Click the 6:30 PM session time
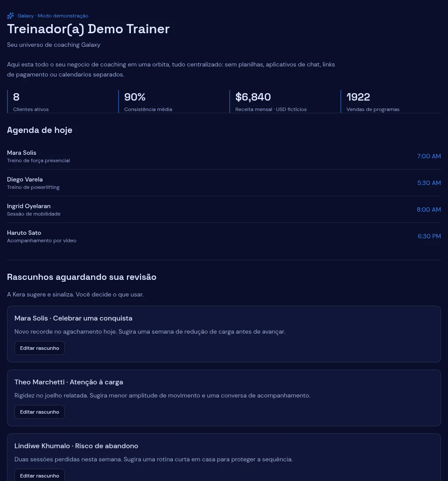 click(x=429, y=236)
